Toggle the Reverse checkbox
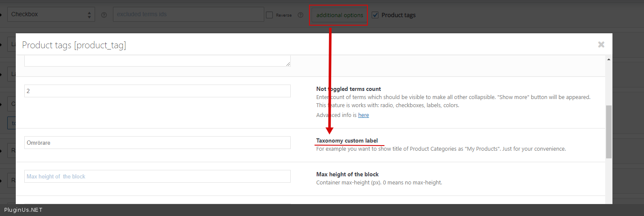 [x=269, y=15]
